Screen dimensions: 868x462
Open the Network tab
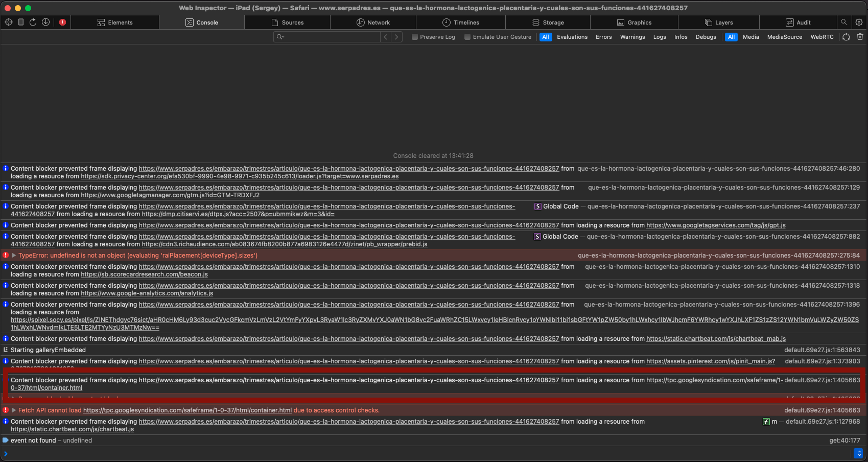click(373, 22)
